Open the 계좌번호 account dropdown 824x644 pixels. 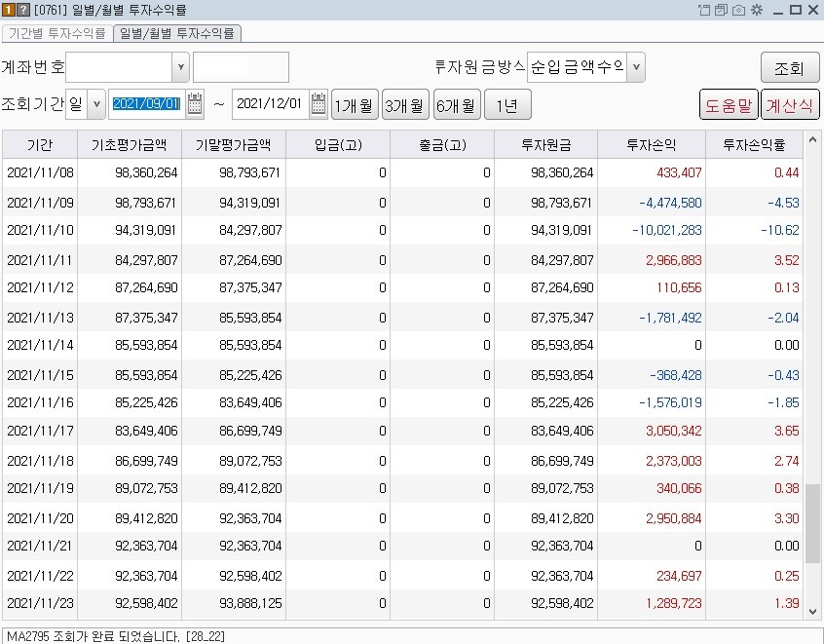(x=178, y=66)
